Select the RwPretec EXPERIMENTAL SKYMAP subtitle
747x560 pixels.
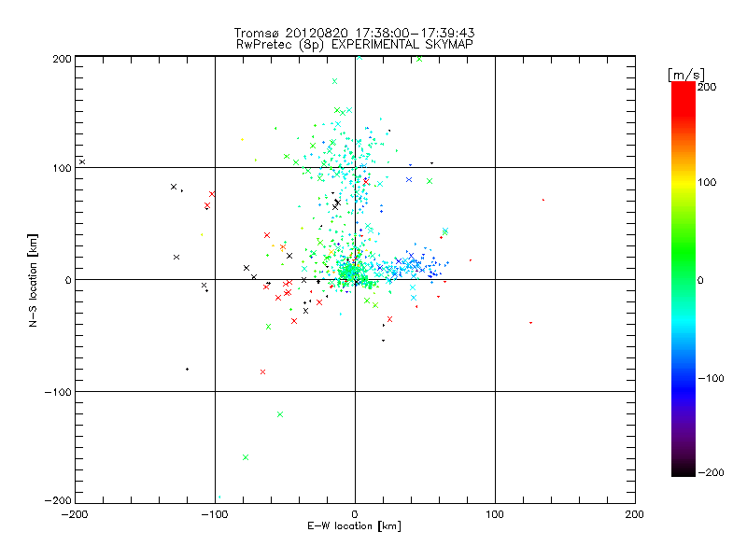[x=355, y=44]
